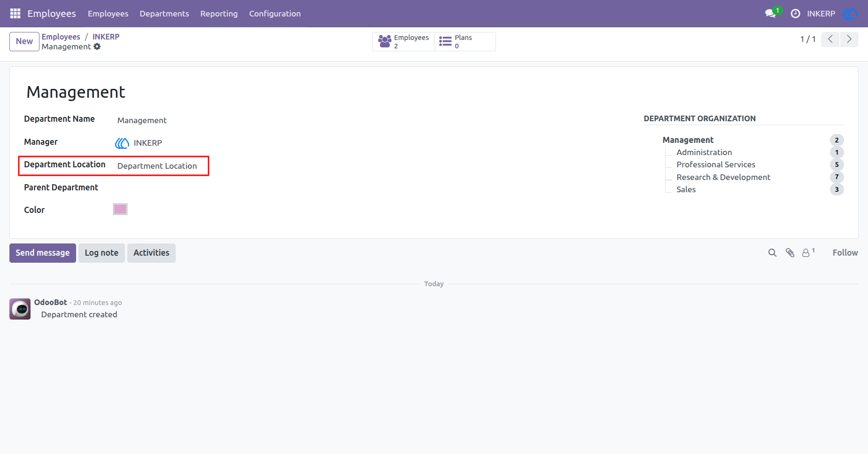The width and height of the screenshot is (868, 454).
Task: Go to previous record arrow
Action: click(x=830, y=39)
